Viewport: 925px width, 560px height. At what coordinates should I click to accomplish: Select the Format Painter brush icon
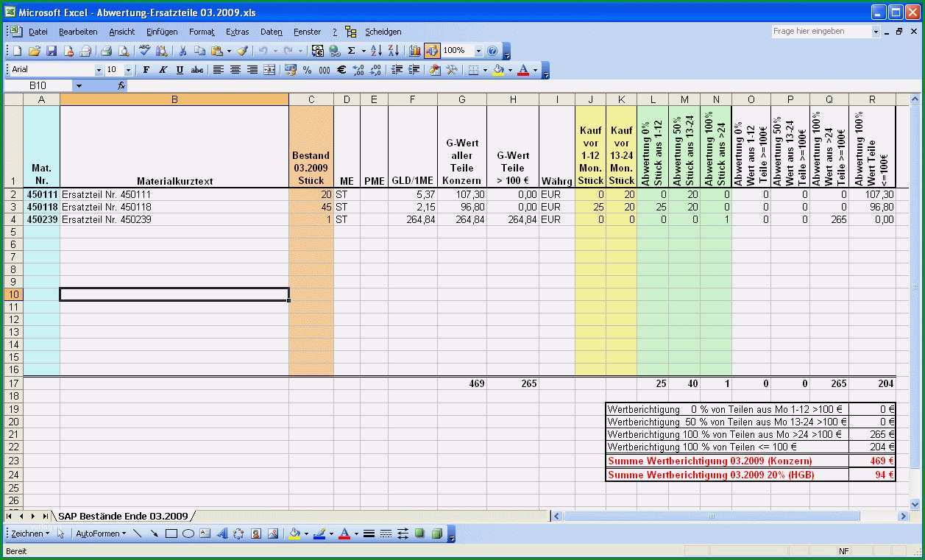click(x=242, y=51)
